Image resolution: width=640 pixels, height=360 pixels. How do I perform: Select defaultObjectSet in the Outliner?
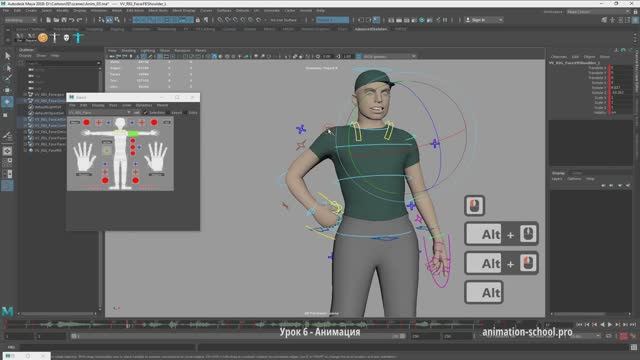pyautogui.click(x=49, y=113)
